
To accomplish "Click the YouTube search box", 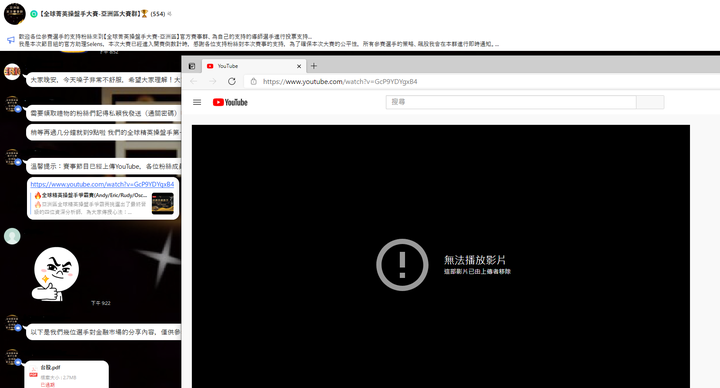I will click(x=511, y=102).
